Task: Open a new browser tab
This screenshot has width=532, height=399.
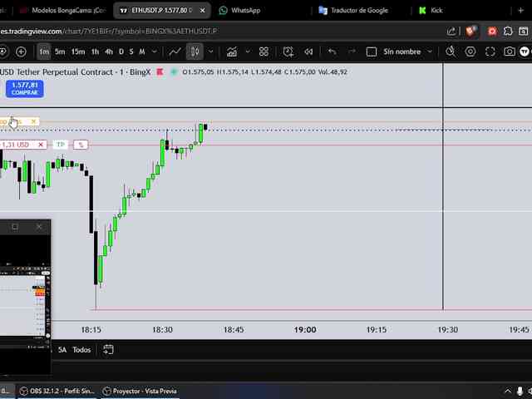Action: click(x=521, y=11)
